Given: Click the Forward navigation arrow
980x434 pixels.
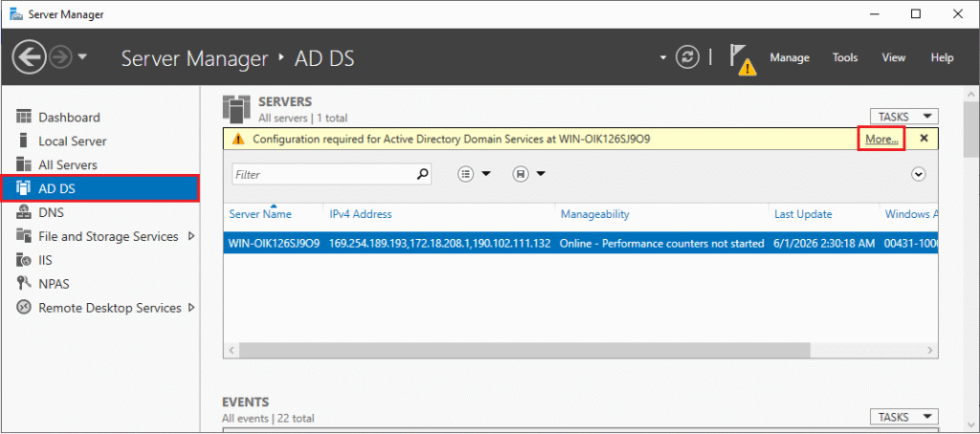Looking at the screenshot, I should (x=61, y=58).
